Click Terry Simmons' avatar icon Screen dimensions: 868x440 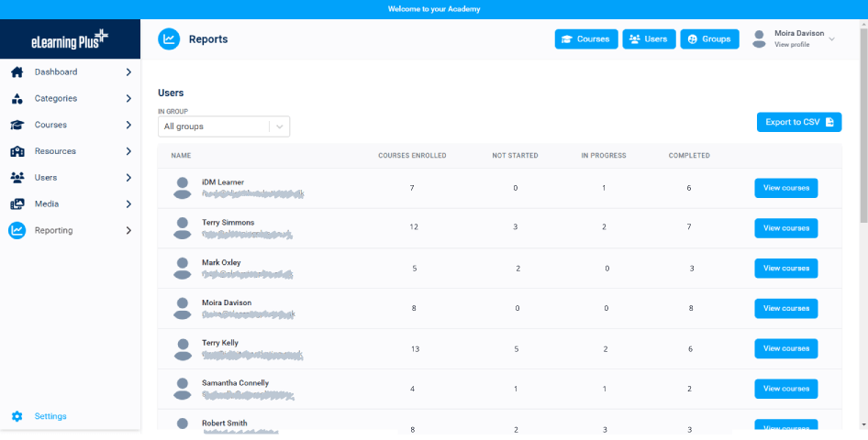pos(183,228)
